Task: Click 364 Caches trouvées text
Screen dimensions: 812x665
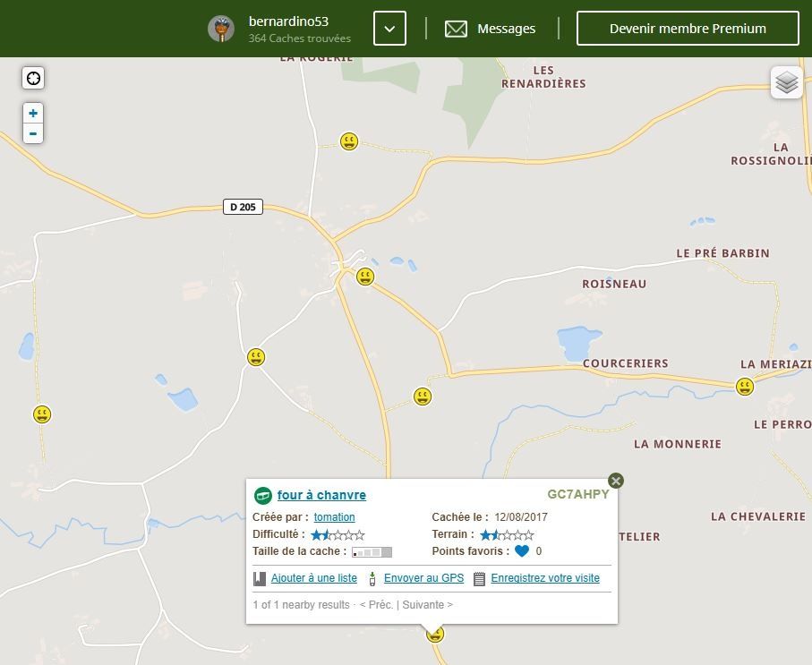Action: [299, 38]
